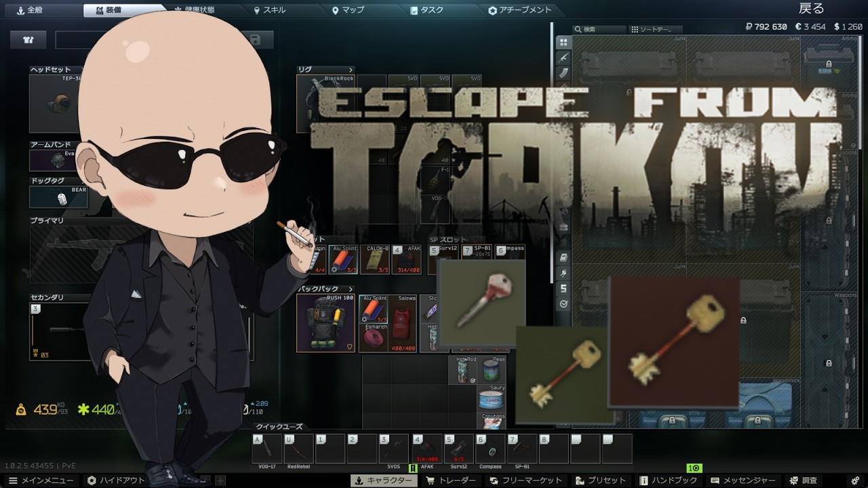Image resolution: width=868 pixels, height=488 pixels.
Task: Select the can of Peas
Action: coord(491,369)
